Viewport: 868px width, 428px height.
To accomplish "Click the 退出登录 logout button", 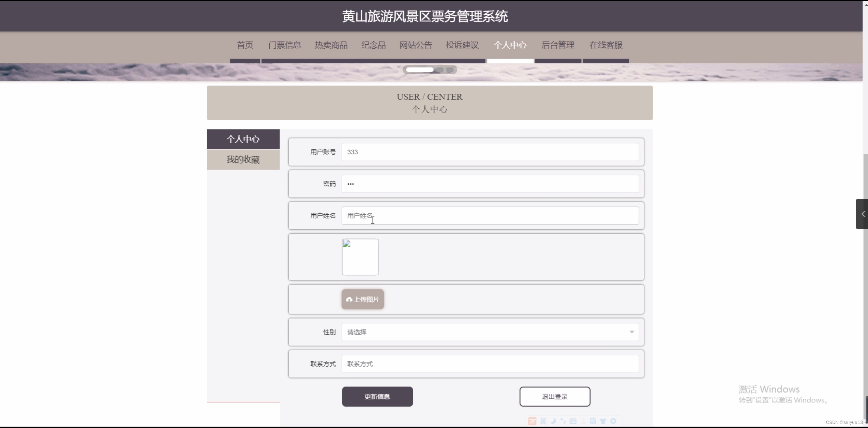I will pos(554,396).
